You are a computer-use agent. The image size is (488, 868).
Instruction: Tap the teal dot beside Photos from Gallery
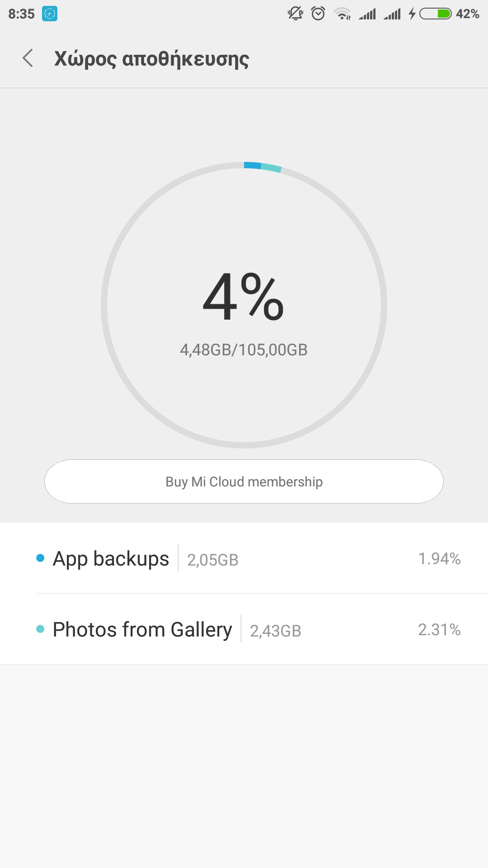(40, 629)
